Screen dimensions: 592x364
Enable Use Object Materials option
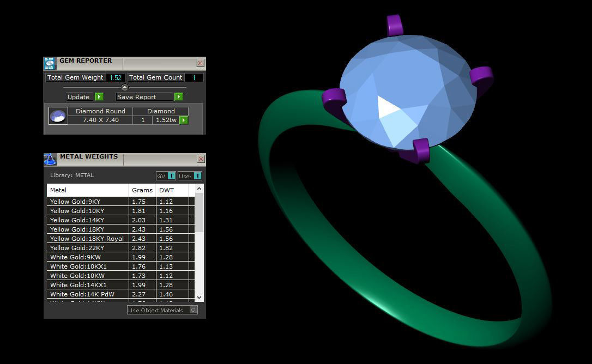194,310
